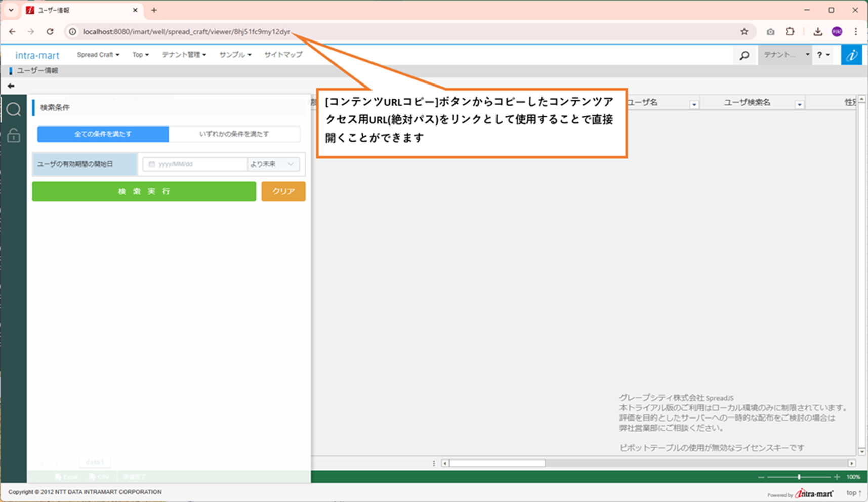
Task: Click the zoom slider in the status bar
Action: [x=799, y=477]
